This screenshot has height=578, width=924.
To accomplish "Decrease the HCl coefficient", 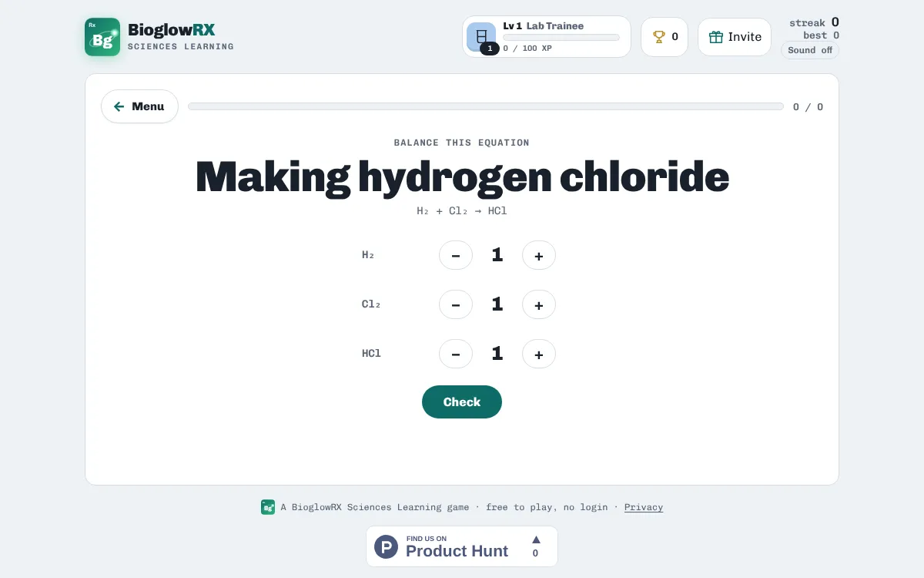I will [x=456, y=354].
